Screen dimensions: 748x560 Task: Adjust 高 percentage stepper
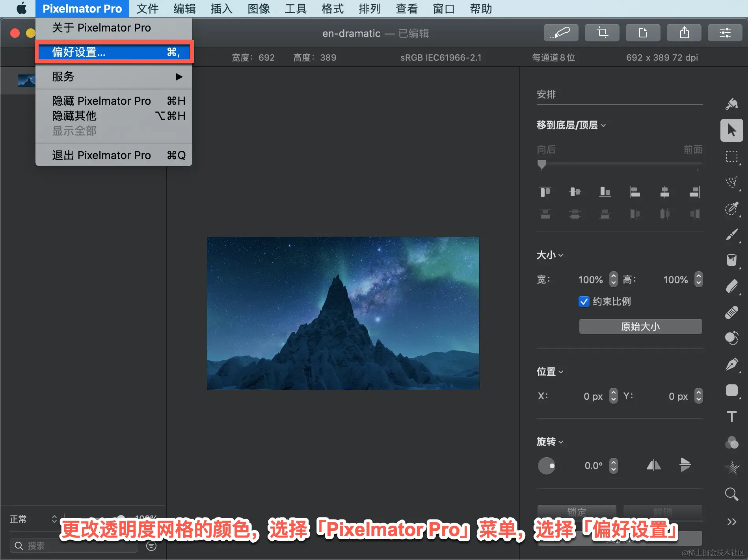699,280
